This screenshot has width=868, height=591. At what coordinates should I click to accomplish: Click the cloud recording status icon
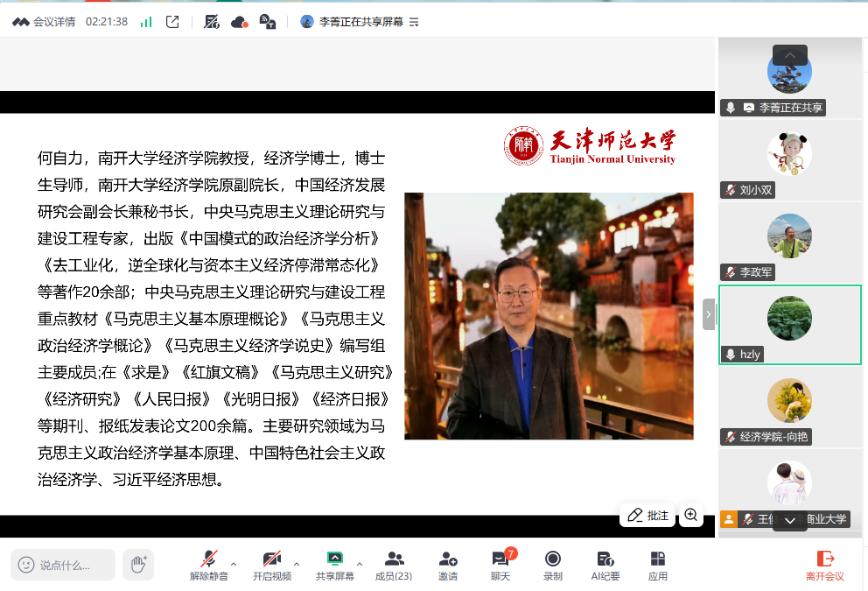239,22
